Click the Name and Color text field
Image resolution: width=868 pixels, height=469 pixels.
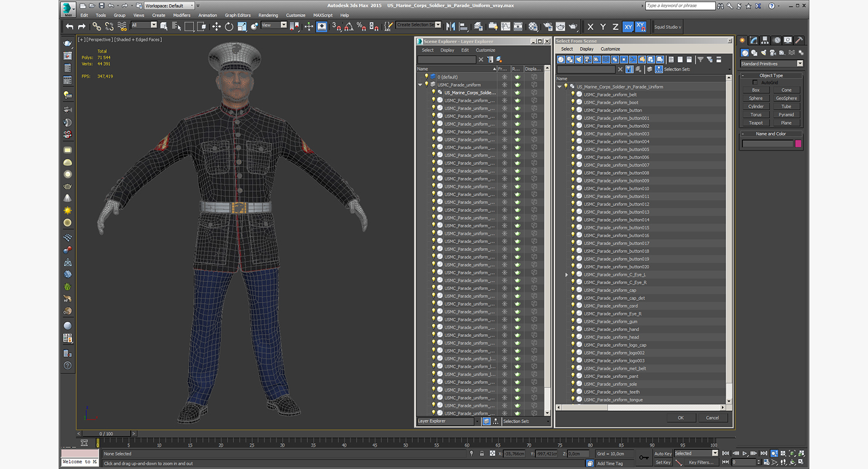tap(768, 144)
